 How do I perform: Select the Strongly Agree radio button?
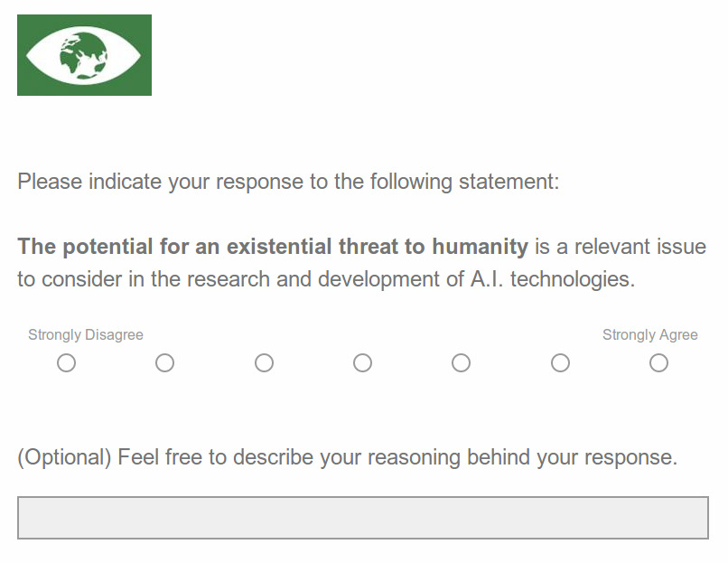click(x=658, y=362)
